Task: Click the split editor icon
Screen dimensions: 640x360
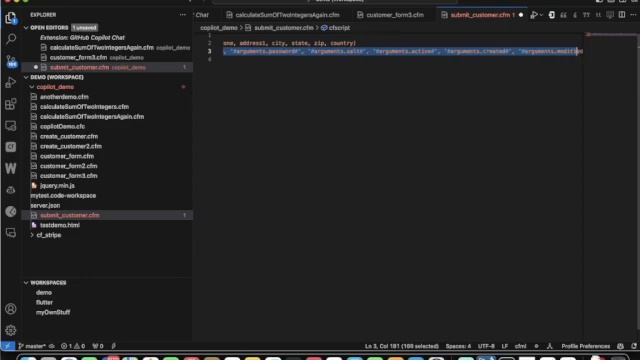Action: tap(622, 15)
